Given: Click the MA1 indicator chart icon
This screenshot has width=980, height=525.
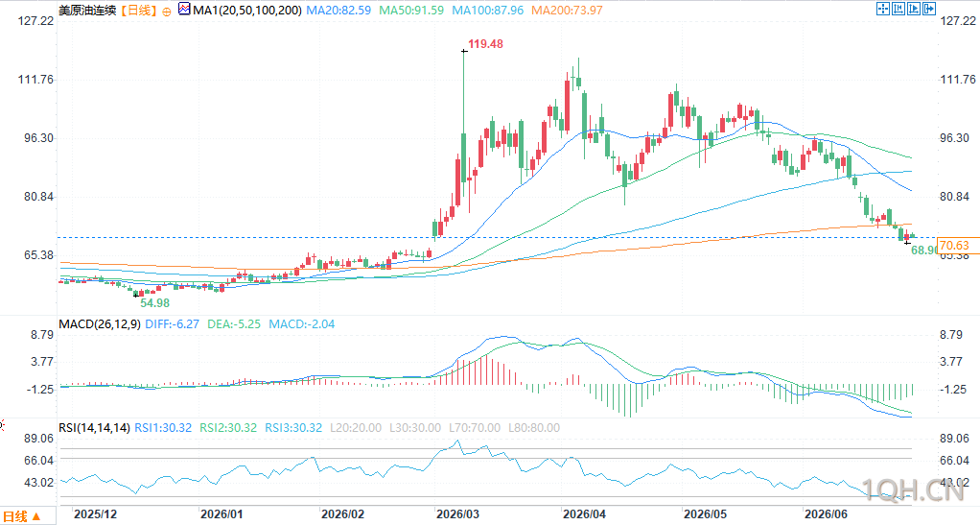Looking at the screenshot, I should click(184, 10).
